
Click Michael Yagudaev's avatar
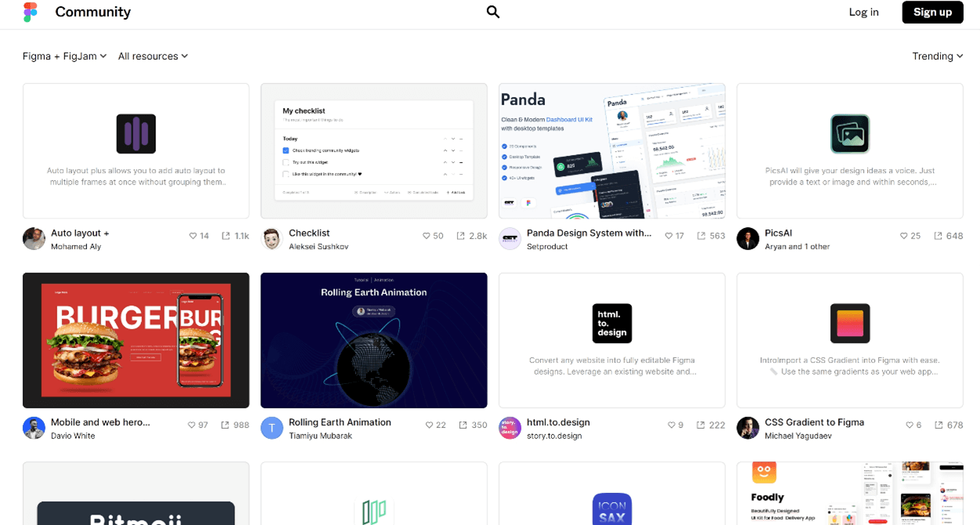748,428
